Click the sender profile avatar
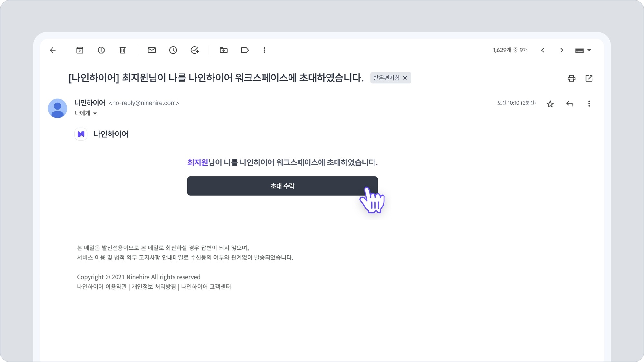This screenshot has width=644, height=362. [57, 108]
